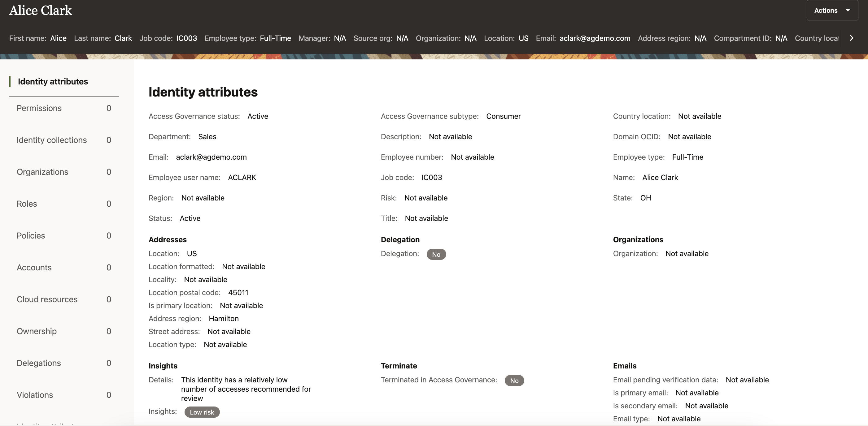Click the Terminated in Access Governance No badge
The image size is (868, 426).
514,381
